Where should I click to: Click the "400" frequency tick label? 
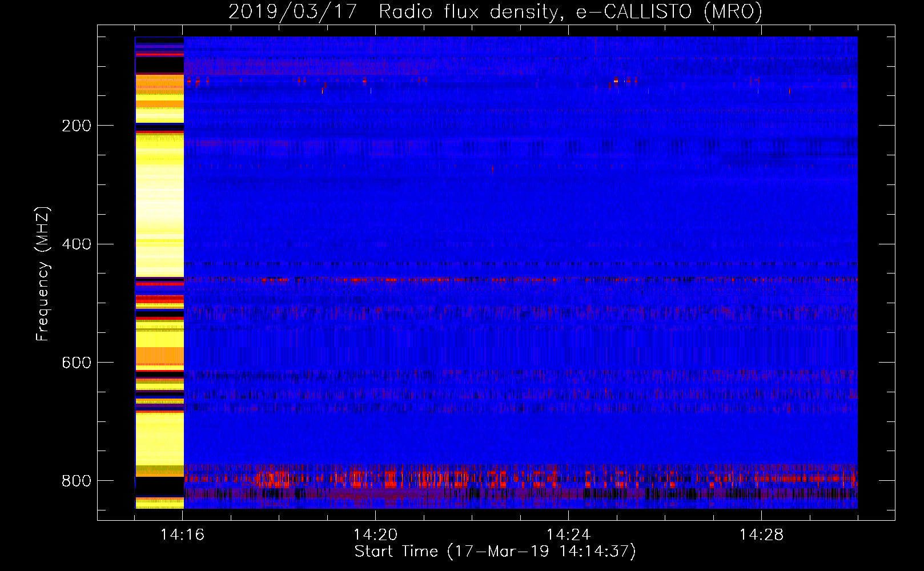pos(76,244)
